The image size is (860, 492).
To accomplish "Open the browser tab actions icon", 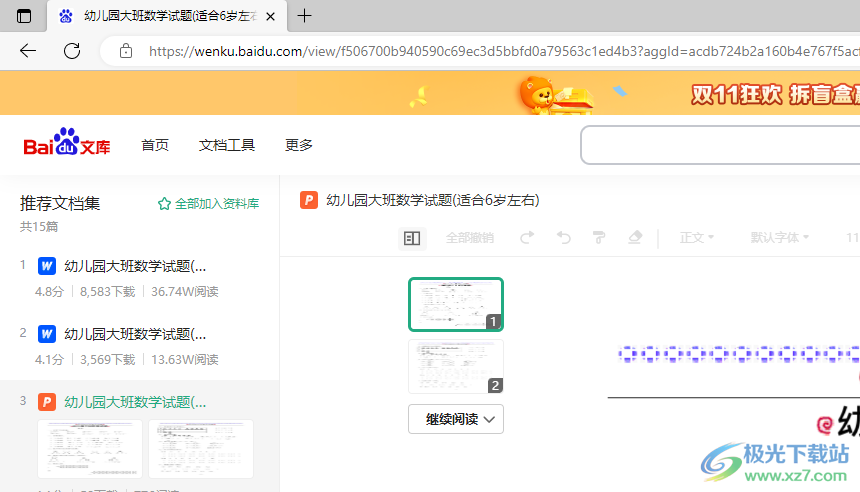I will pyautogui.click(x=24, y=16).
